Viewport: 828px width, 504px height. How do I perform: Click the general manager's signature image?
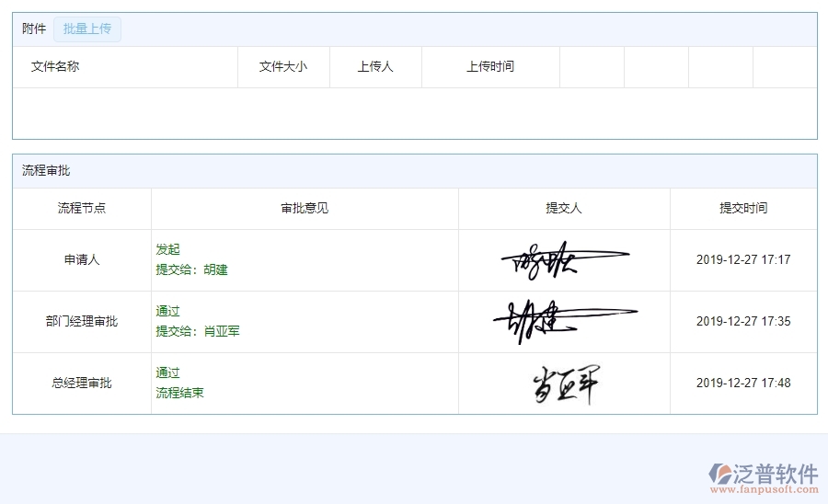(565, 384)
